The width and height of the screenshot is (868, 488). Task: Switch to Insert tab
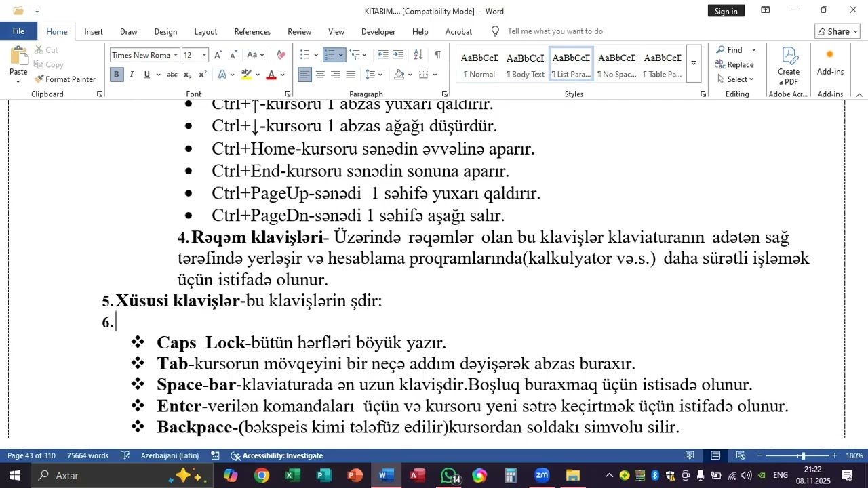(x=94, y=32)
